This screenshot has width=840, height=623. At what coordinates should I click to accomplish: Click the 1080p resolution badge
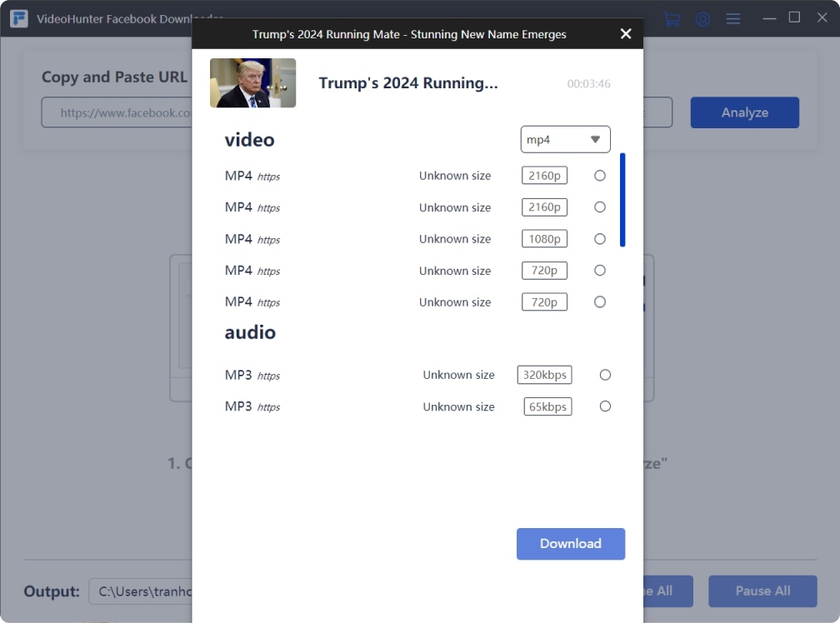click(x=544, y=239)
